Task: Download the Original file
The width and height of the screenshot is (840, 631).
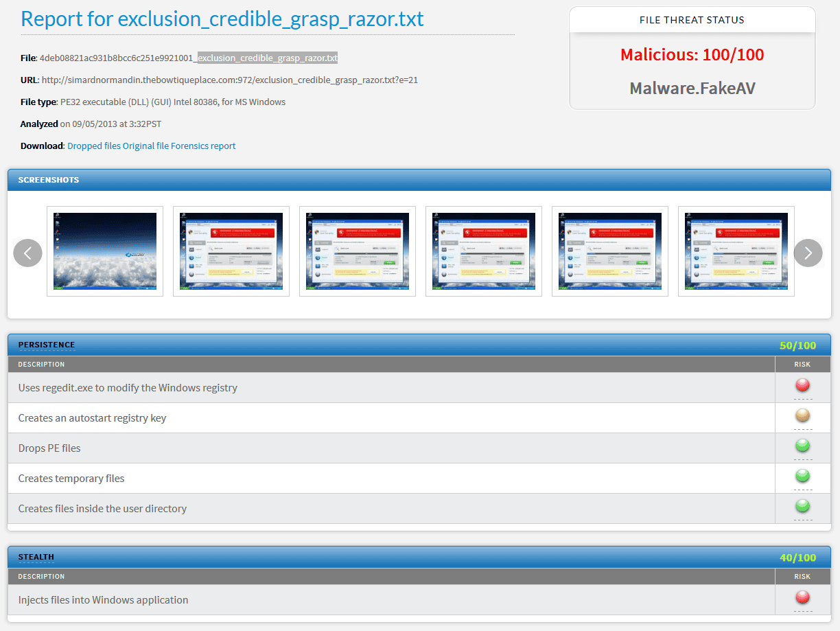Action: [x=145, y=146]
